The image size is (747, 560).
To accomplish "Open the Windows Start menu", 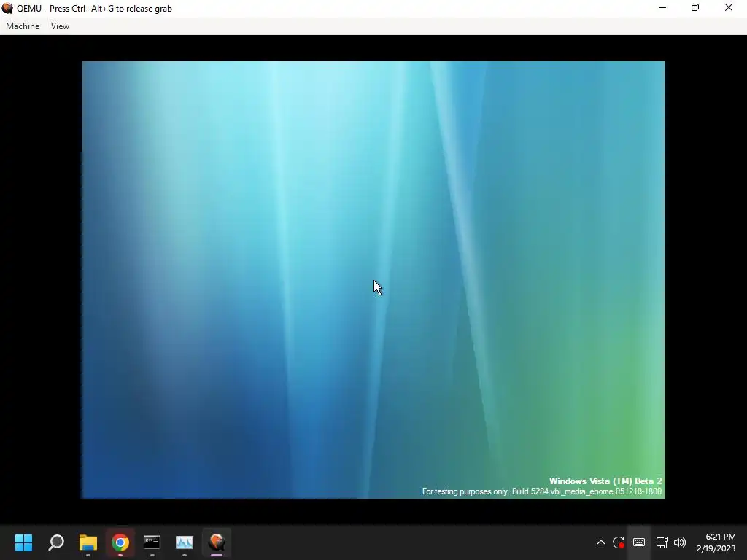I will [x=23, y=542].
